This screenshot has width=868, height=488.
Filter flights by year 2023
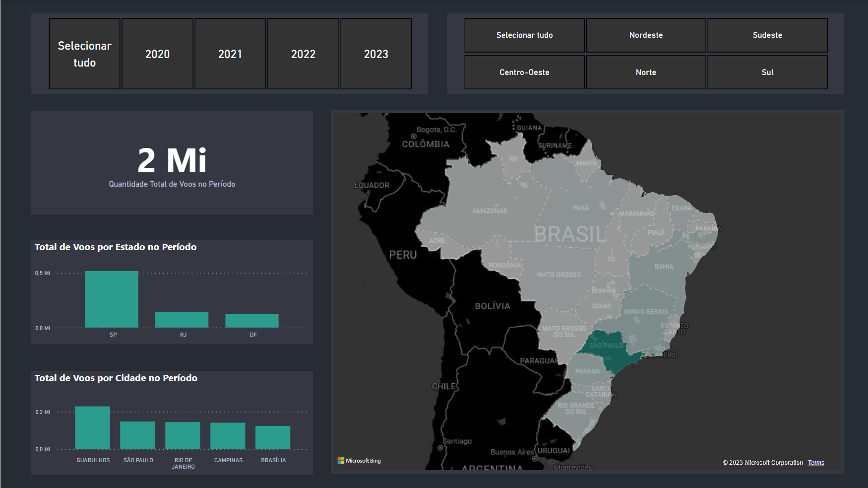[376, 54]
